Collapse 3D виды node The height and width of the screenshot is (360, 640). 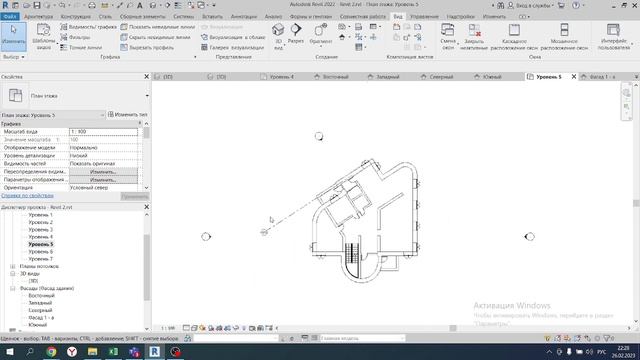pyautogui.click(x=13, y=273)
